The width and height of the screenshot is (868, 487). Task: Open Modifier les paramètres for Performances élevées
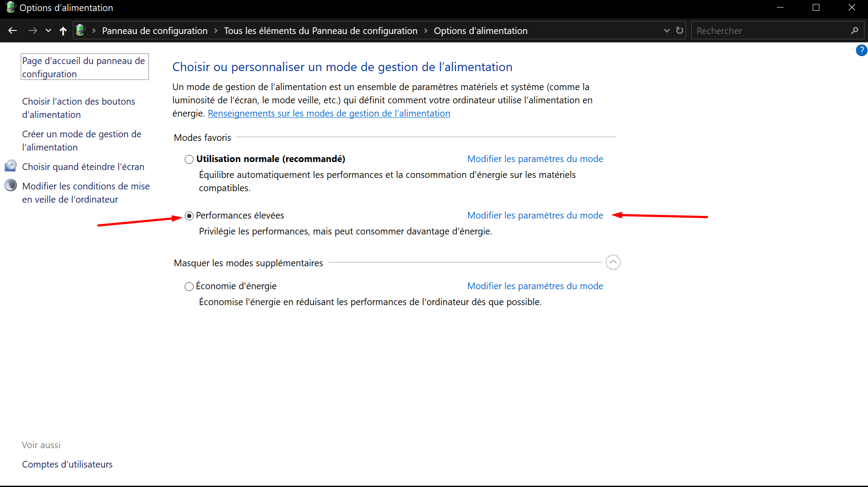pos(535,215)
